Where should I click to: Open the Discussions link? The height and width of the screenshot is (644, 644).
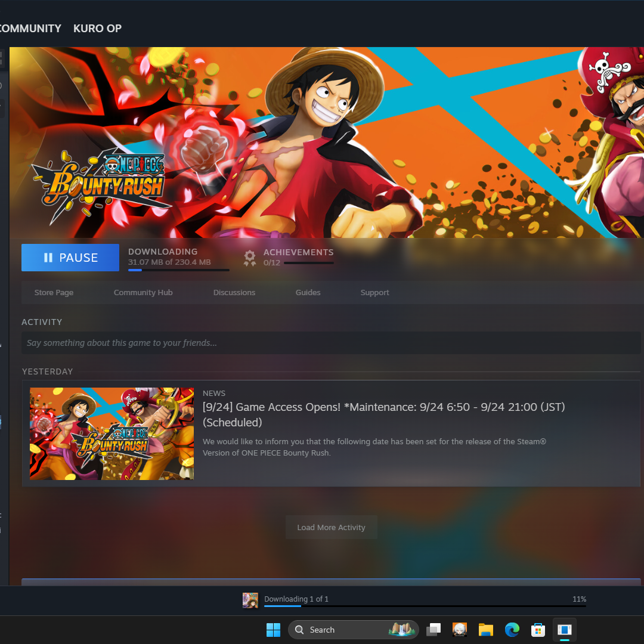[x=234, y=293]
